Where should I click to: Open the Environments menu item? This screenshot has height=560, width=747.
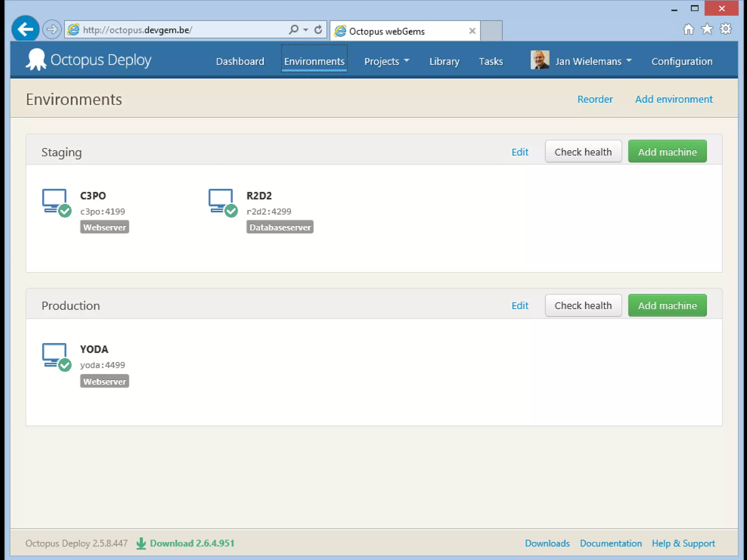coord(314,61)
